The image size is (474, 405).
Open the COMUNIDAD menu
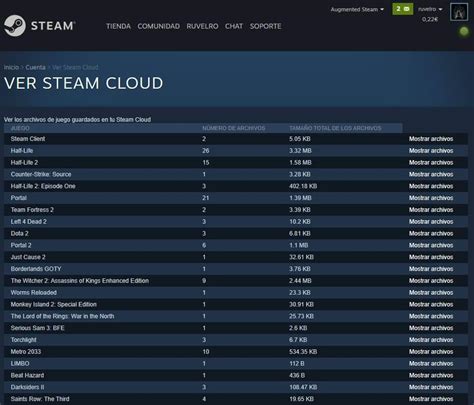click(158, 26)
